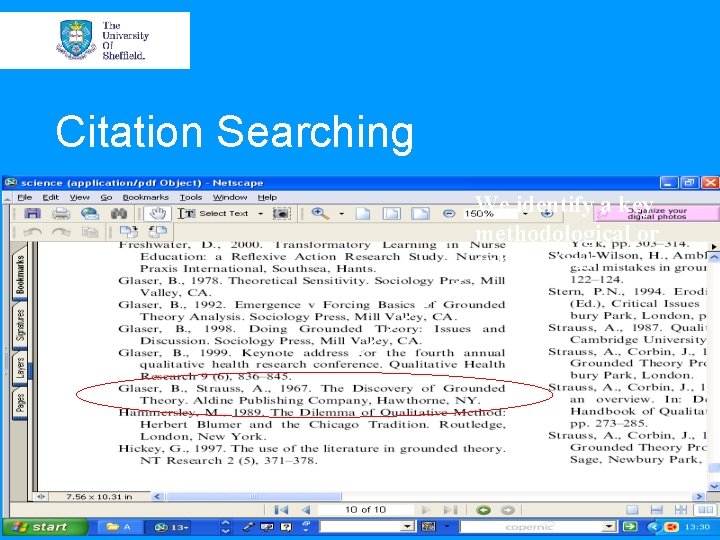The image size is (720, 540).
Task: Set view to Fit Width icon
Action: coord(420,214)
